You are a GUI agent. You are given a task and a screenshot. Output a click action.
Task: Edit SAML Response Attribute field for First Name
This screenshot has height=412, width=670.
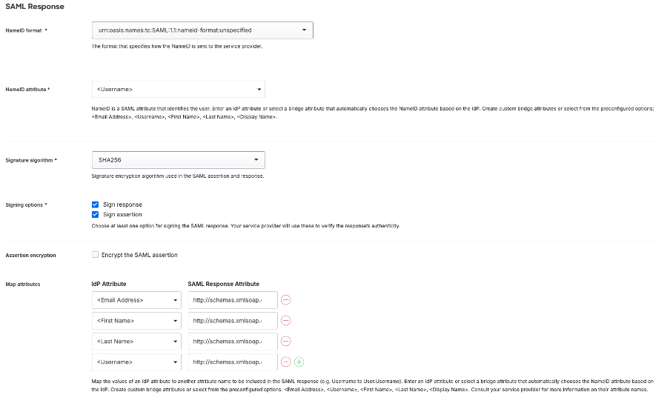pos(231,320)
